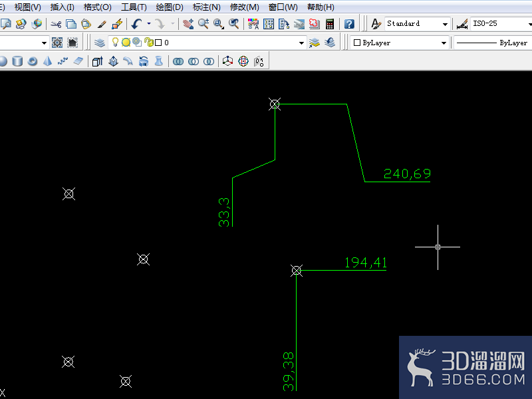The height and width of the screenshot is (399, 532).
Task: Create a Planar Surface
Action: [78, 61]
